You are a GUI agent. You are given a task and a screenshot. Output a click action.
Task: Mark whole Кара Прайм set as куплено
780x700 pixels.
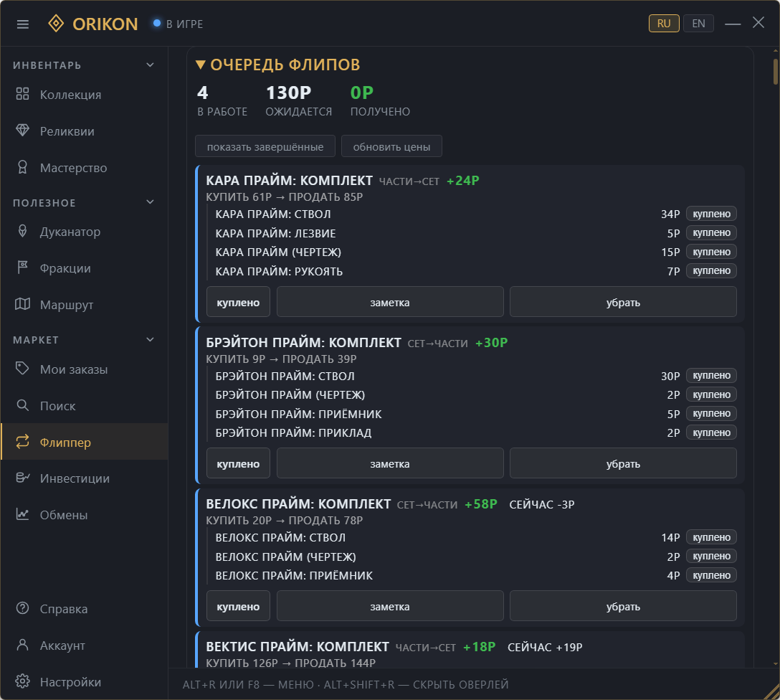click(x=238, y=303)
